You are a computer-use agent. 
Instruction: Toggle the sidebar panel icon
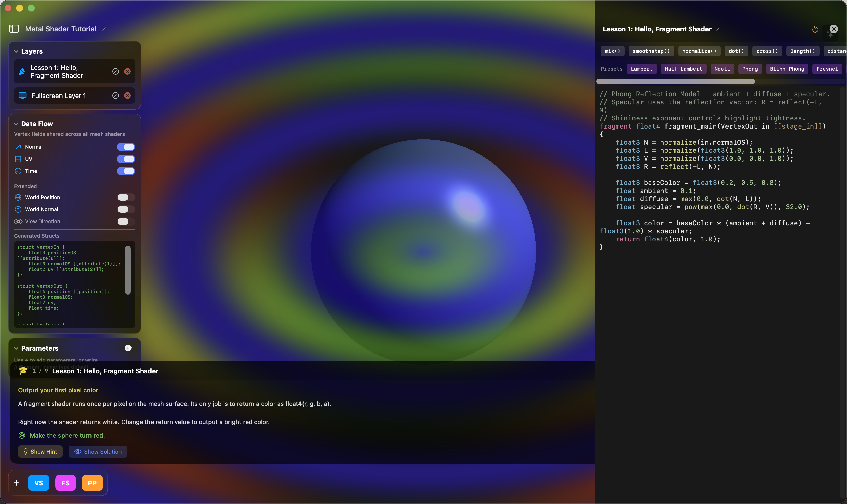point(14,29)
